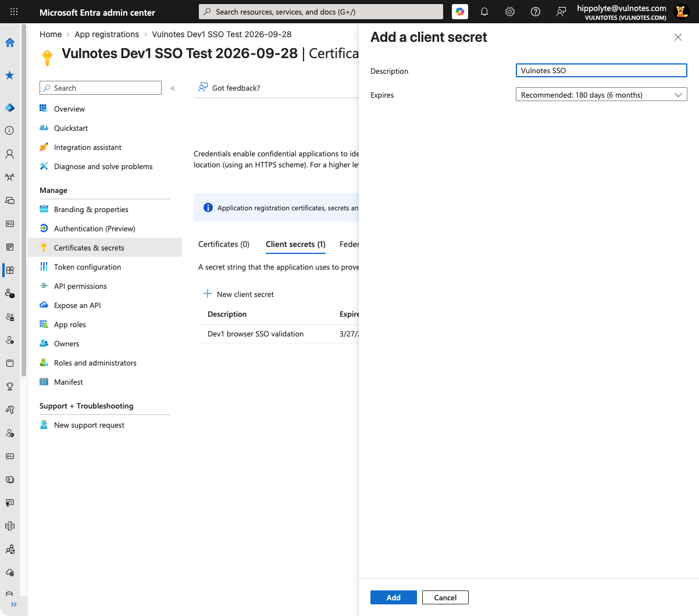The height and width of the screenshot is (616, 699).
Task: Click Home in the breadcrumb
Action: (x=51, y=34)
